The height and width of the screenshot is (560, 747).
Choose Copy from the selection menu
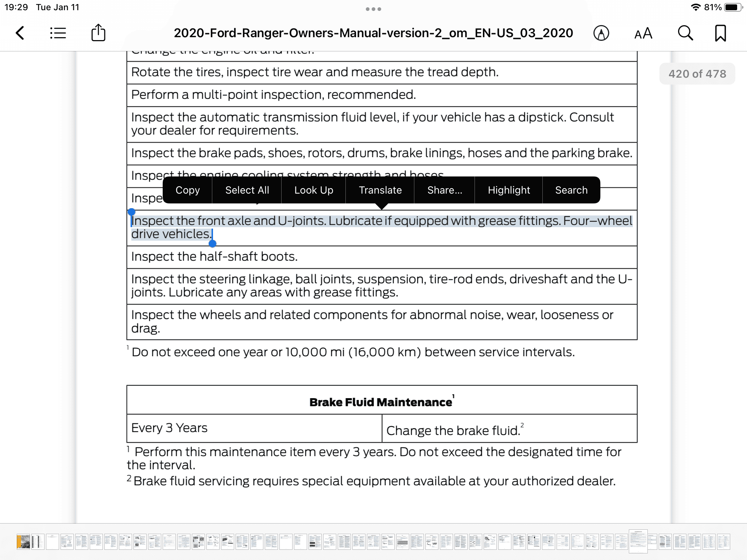(187, 190)
